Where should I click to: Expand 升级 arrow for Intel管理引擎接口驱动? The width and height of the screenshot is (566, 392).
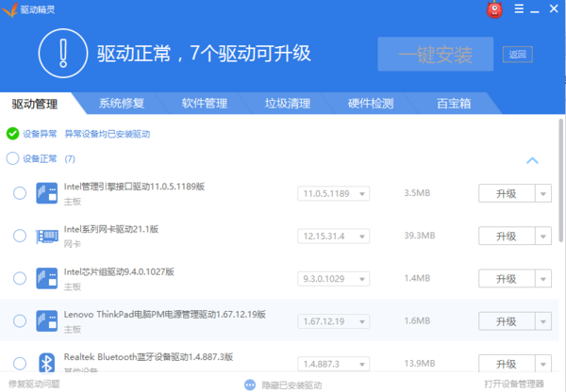tap(543, 194)
